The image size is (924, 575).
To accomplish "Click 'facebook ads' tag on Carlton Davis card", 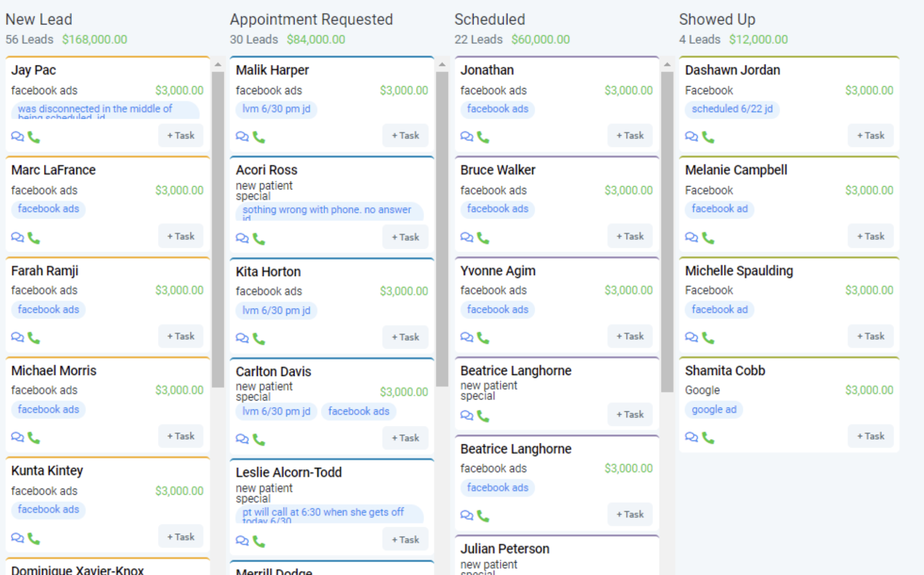I will click(359, 411).
